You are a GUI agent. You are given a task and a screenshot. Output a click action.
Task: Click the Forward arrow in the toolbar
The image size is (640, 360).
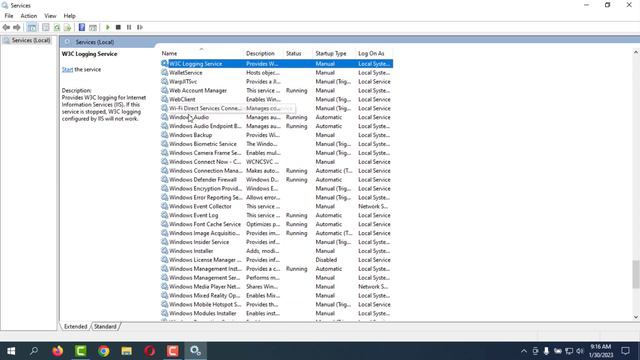point(17,27)
